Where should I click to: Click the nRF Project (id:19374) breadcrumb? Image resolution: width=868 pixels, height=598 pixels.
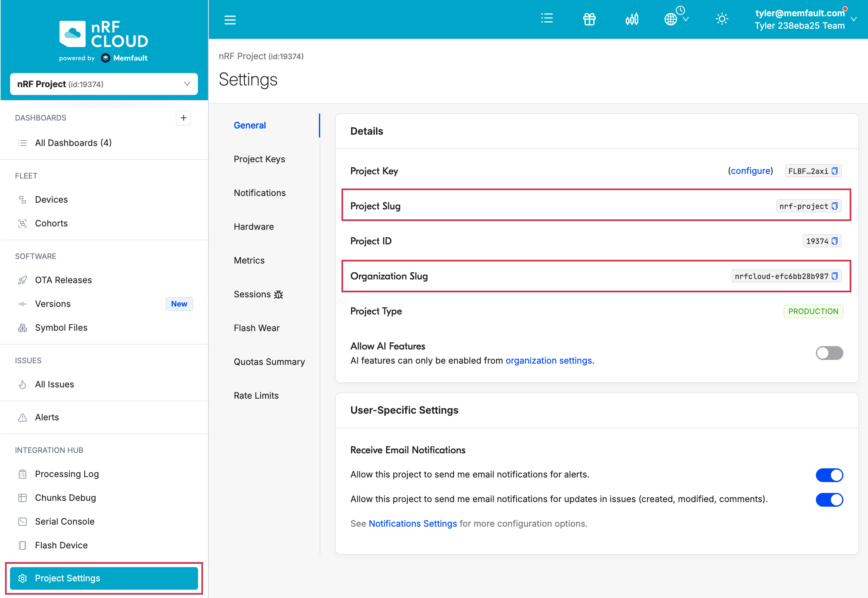coord(261,56)
